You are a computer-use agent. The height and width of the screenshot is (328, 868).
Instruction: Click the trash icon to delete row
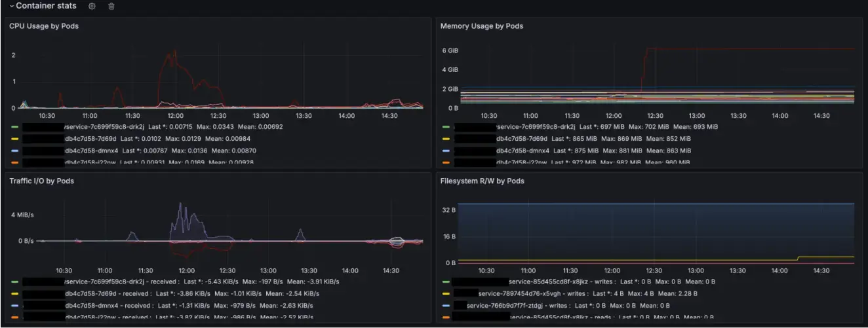111,6
